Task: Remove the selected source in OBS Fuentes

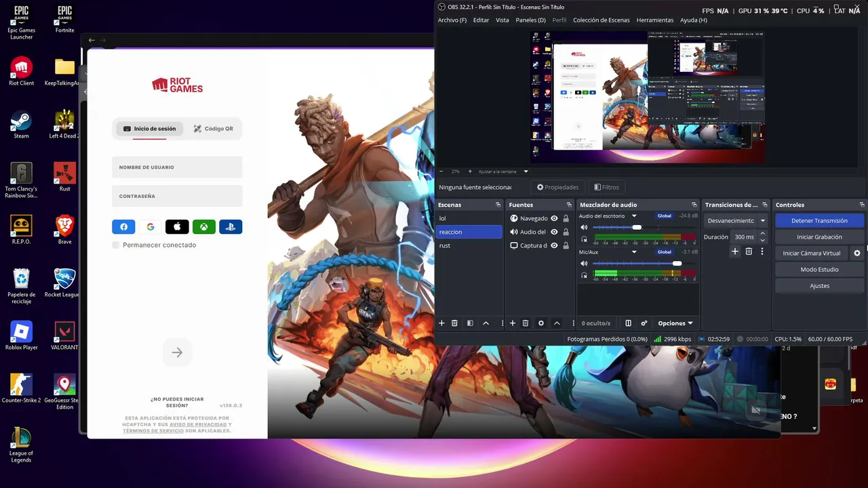Action: (526, 323)
